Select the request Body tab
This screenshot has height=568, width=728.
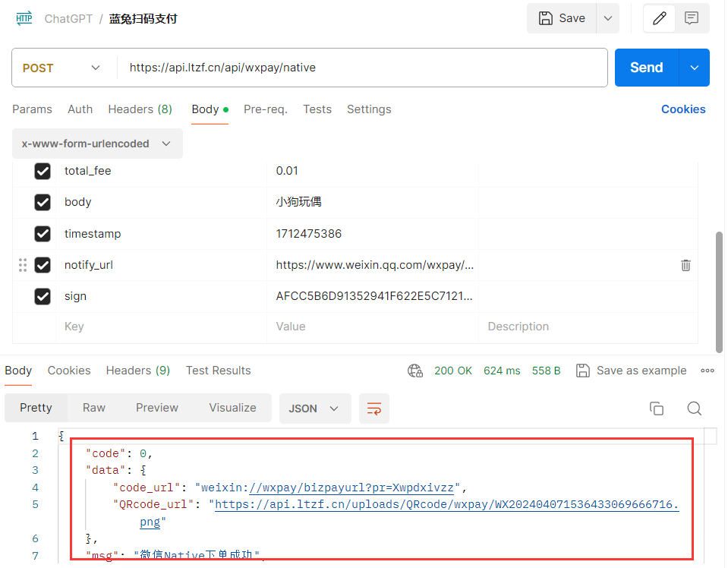pyautogui.click(x=210, y=109)
